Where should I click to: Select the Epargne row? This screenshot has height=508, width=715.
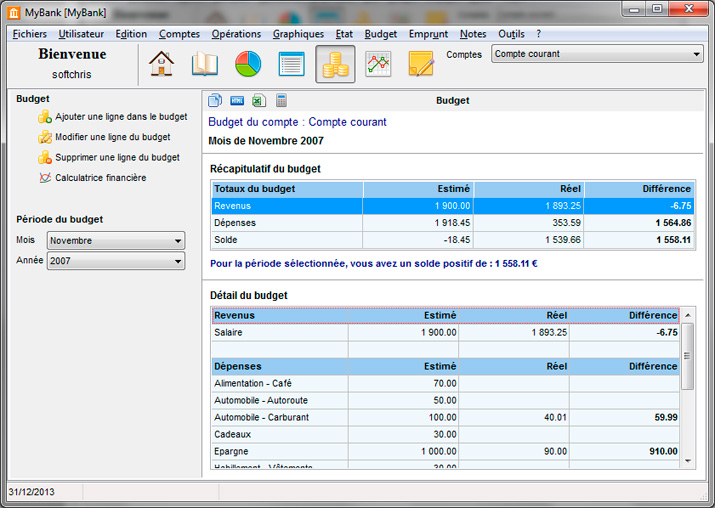click(446, 451)
